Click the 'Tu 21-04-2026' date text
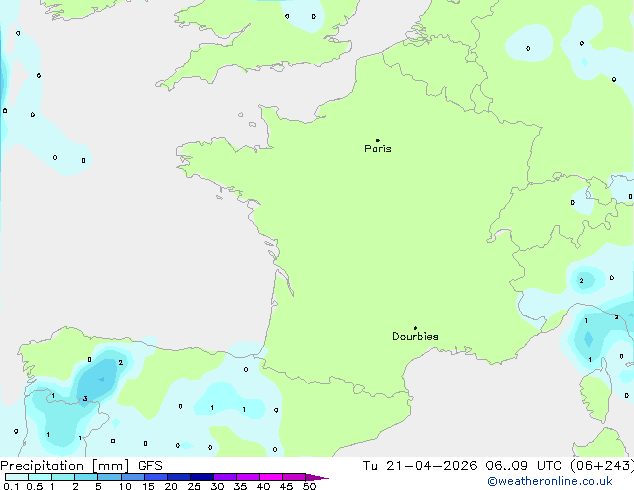Screen dimensions: 634x490 (x=420, y=466)
